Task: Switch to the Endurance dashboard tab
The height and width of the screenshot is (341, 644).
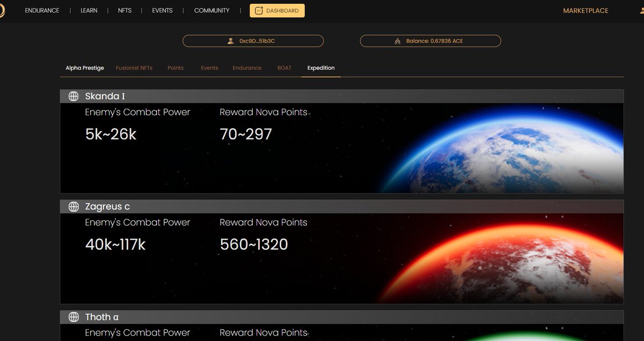Action: (x=247, y=68)
